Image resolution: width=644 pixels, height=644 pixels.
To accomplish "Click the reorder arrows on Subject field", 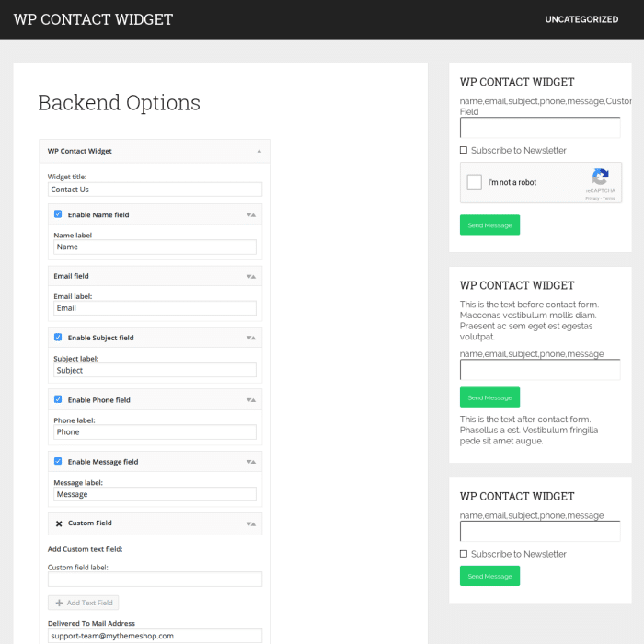I will (250, 338).
